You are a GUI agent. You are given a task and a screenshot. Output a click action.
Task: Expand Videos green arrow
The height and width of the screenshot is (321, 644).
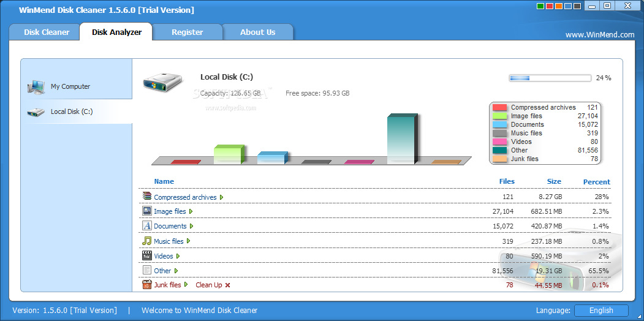point(178,255)
